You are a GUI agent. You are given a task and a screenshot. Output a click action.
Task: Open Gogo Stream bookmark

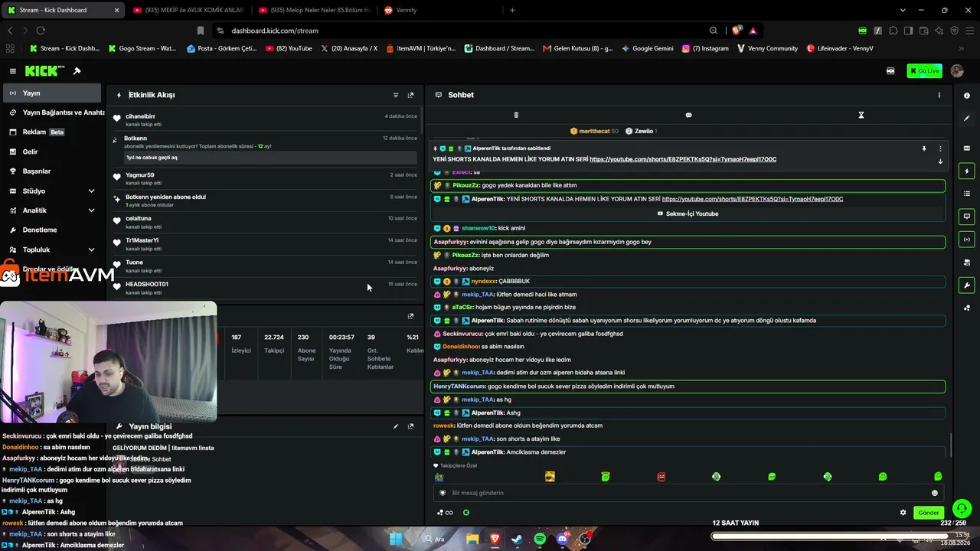click(x=142, y=48)
